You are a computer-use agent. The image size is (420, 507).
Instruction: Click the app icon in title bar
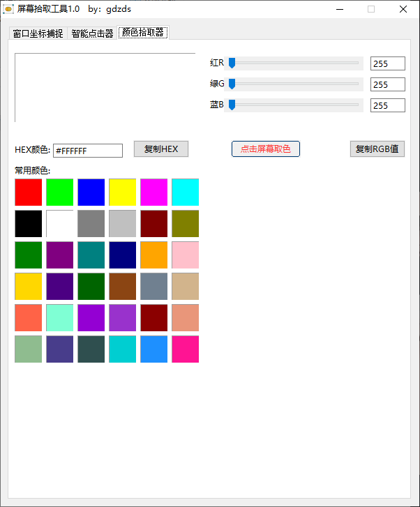tap(8, 9)
